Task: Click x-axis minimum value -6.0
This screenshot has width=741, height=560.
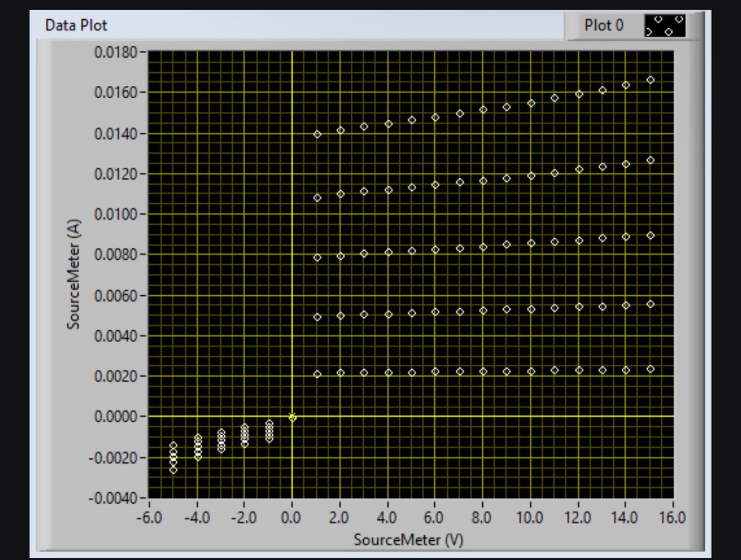Action: pos(149,517)
